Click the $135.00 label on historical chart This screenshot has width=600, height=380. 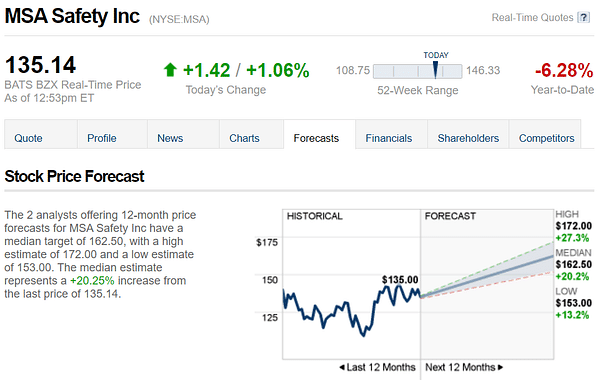click(x=400, y=280)
